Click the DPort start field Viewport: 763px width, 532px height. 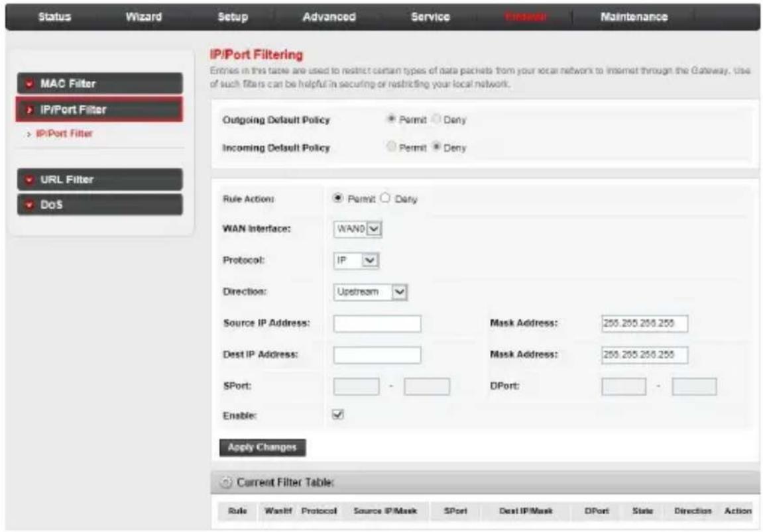(x=624, y=387)
